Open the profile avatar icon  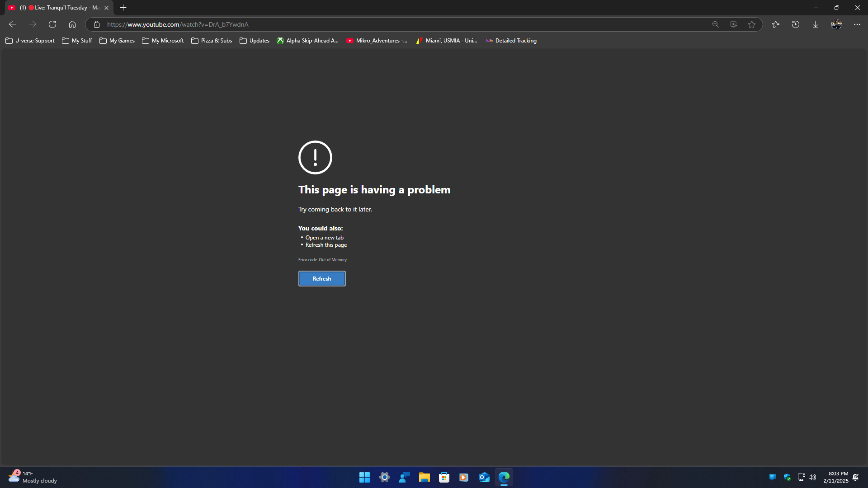pyautogui.click(x=836, y=24)
